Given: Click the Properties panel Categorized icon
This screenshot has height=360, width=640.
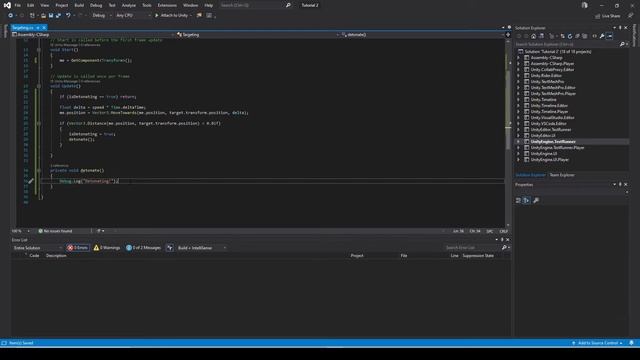Looking at the screenshot, I should point(518,200).
